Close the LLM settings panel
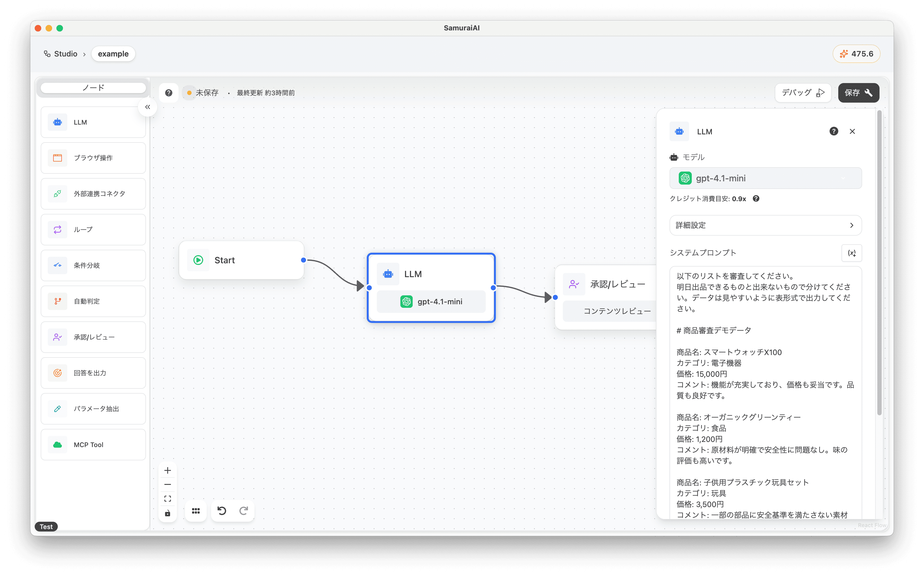The height and width of the screenshot is (576, 924). 852,131
